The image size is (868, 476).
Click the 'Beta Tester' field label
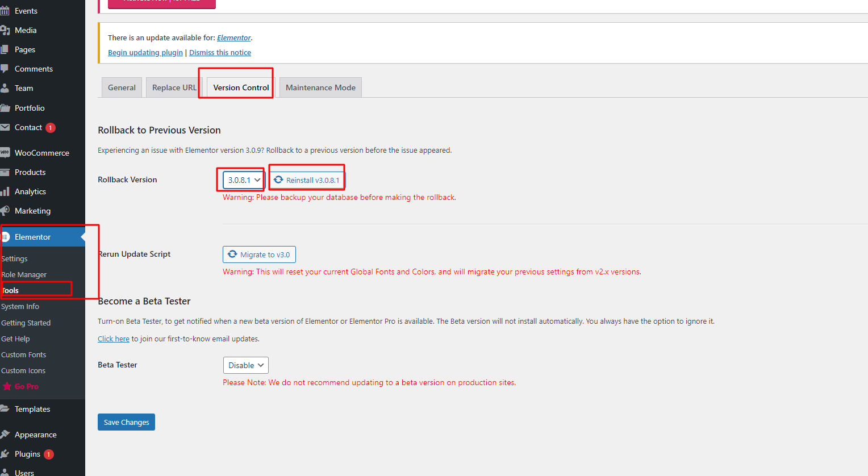(x=118, y=365)
